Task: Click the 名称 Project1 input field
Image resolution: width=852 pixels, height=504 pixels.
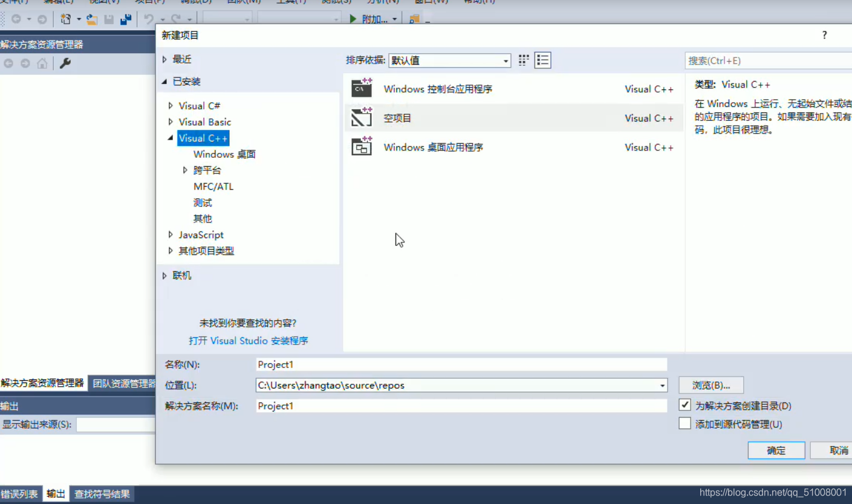Action: [x=461, y=364]
